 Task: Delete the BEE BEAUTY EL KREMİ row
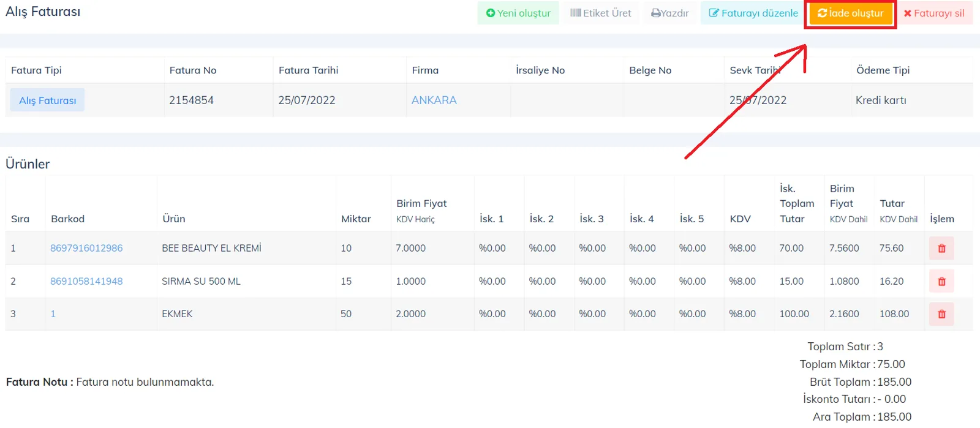pyautogui.click(x=941, y=249)
